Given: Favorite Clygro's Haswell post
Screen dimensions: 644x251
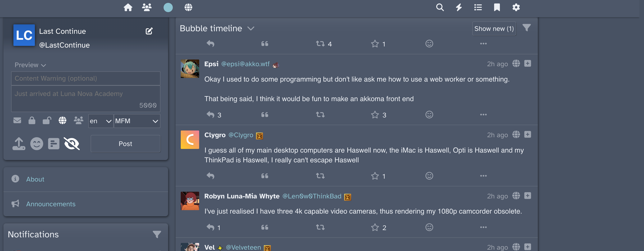Looking at the screenshot, I should (375, 176).
